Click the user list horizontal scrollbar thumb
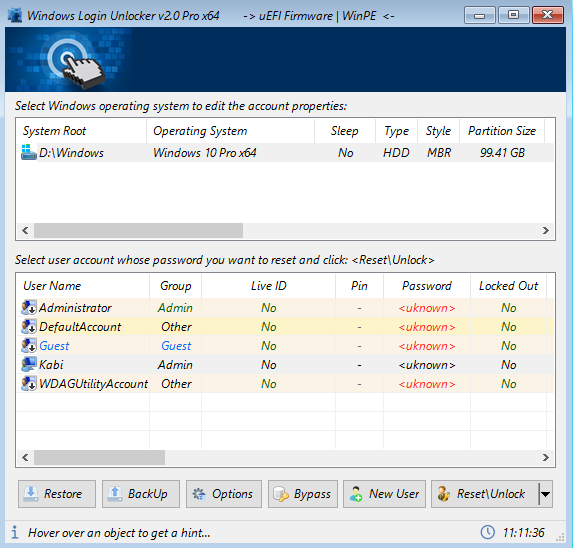The height and width of the screenshot is (548, 573). click(x=99, y=457)
